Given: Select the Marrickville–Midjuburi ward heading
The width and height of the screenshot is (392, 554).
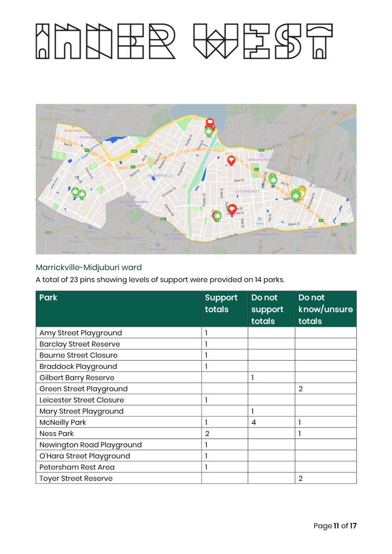Looking at the screenshot, I should pyautogui.click(x=89, y=267).
